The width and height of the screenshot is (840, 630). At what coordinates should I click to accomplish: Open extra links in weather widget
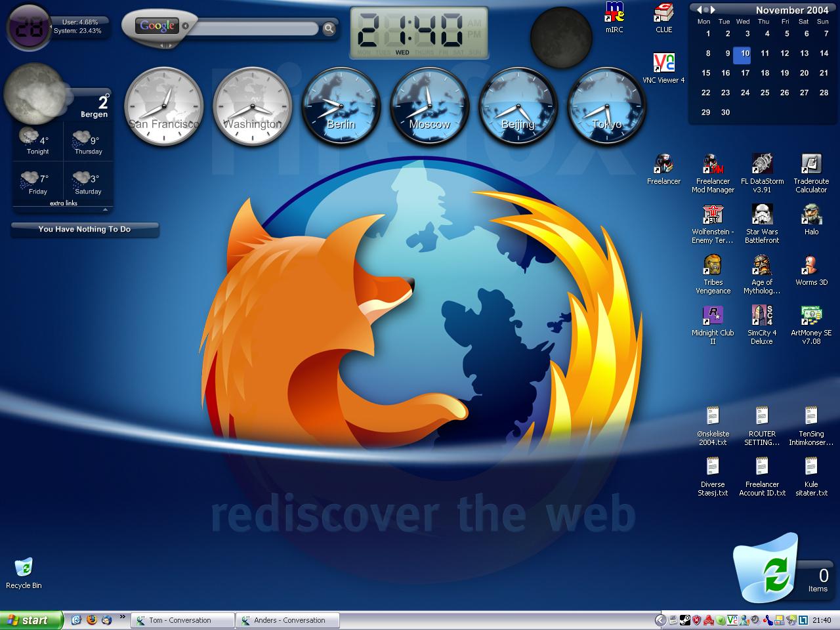click(x=64, y=203)
